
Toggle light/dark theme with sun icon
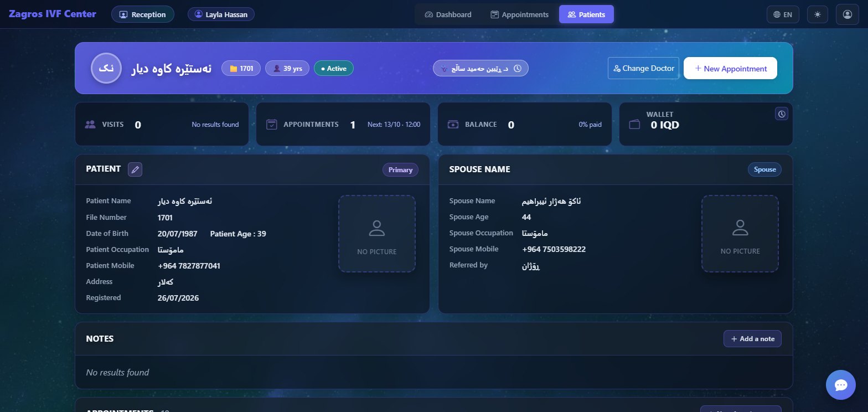[817, 14]
